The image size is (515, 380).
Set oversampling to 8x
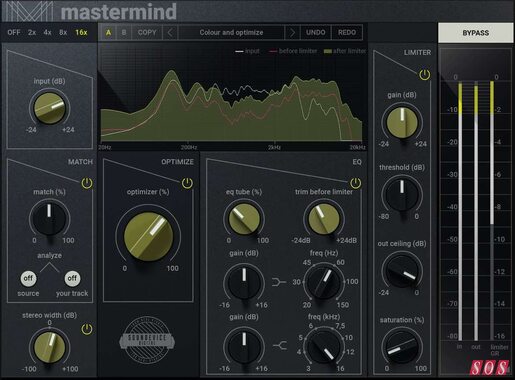tap(63, 33)
